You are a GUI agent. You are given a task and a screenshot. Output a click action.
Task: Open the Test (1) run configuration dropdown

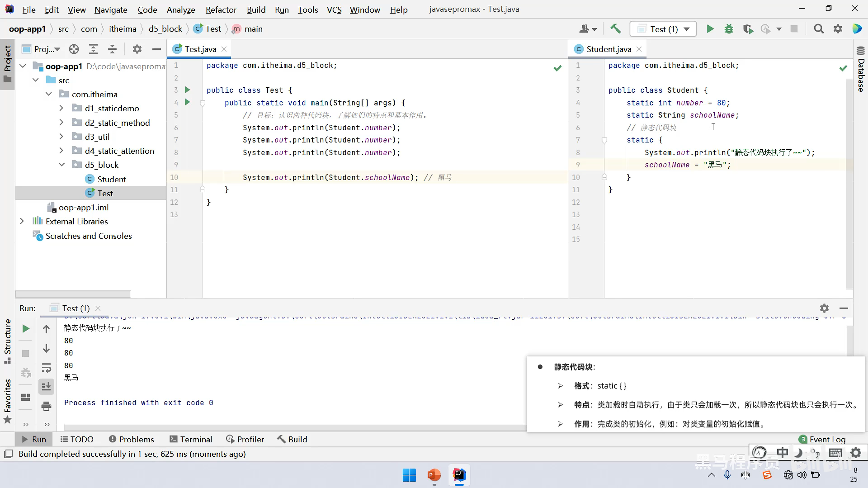pyautogui.click(x=663, y=29)
